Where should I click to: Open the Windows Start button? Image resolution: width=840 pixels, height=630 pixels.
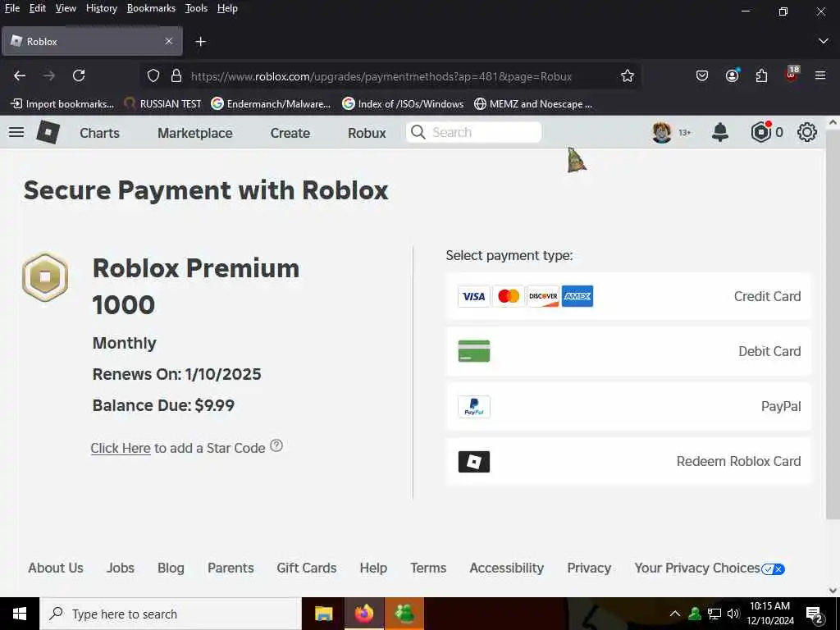20,614
